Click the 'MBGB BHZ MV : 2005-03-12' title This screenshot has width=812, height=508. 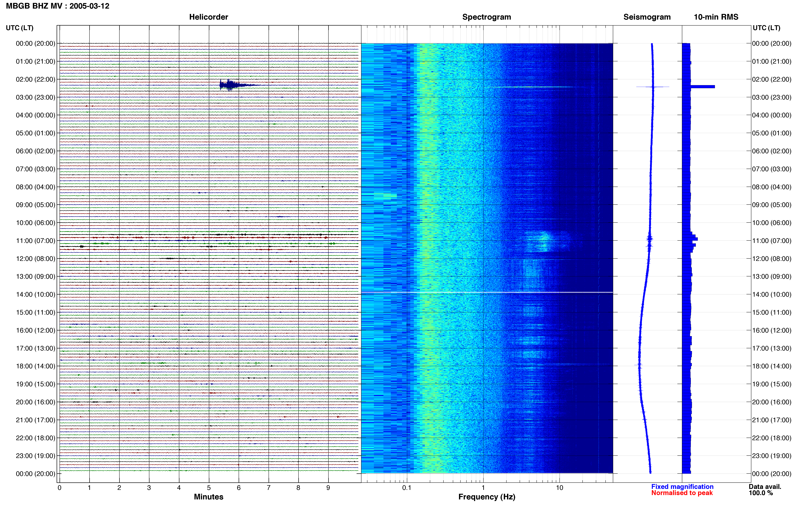coord(57,6)
